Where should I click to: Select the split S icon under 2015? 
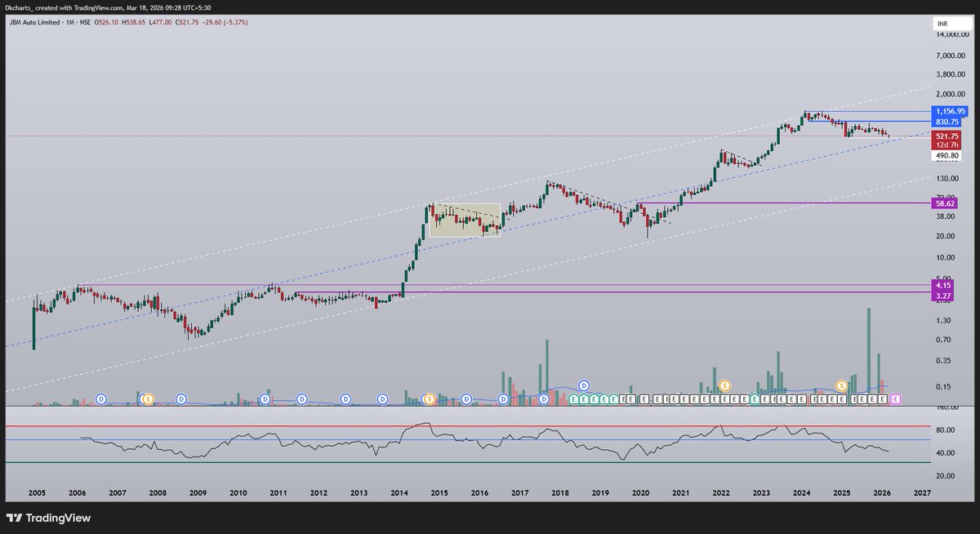(430, 399)
